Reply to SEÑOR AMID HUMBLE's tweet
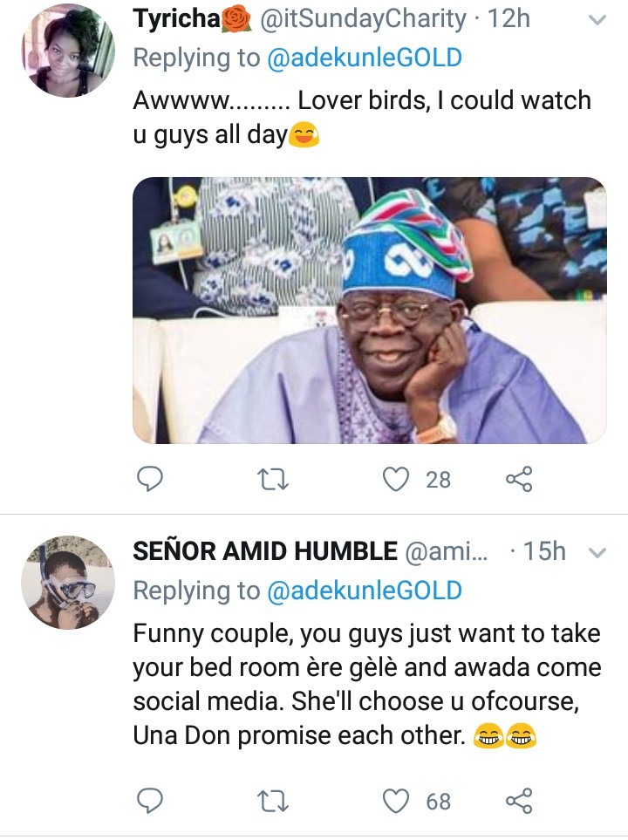Image resolution: width=628 pixels, height=840 pixels. click(x=152, y=800)
